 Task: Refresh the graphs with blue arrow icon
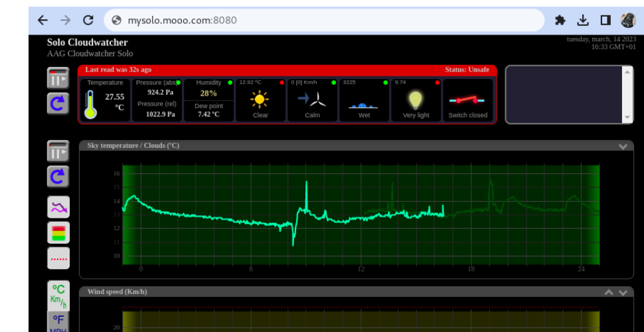(58, 177)
